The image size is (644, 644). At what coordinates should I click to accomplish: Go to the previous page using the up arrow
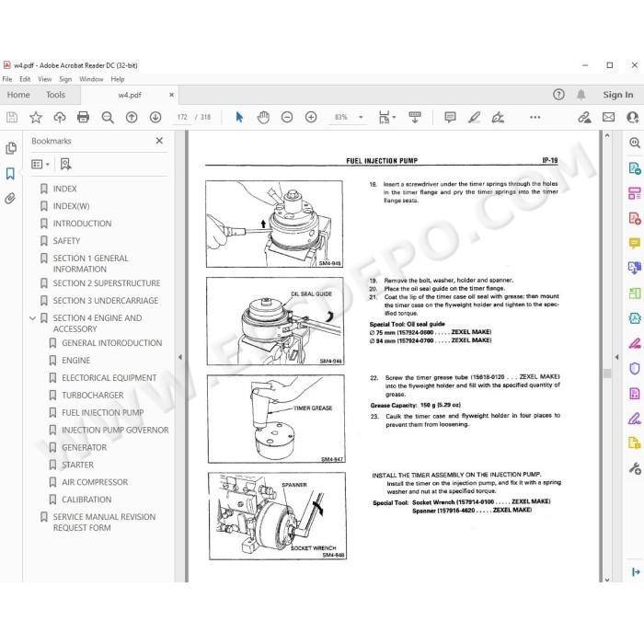click(132, 118)
